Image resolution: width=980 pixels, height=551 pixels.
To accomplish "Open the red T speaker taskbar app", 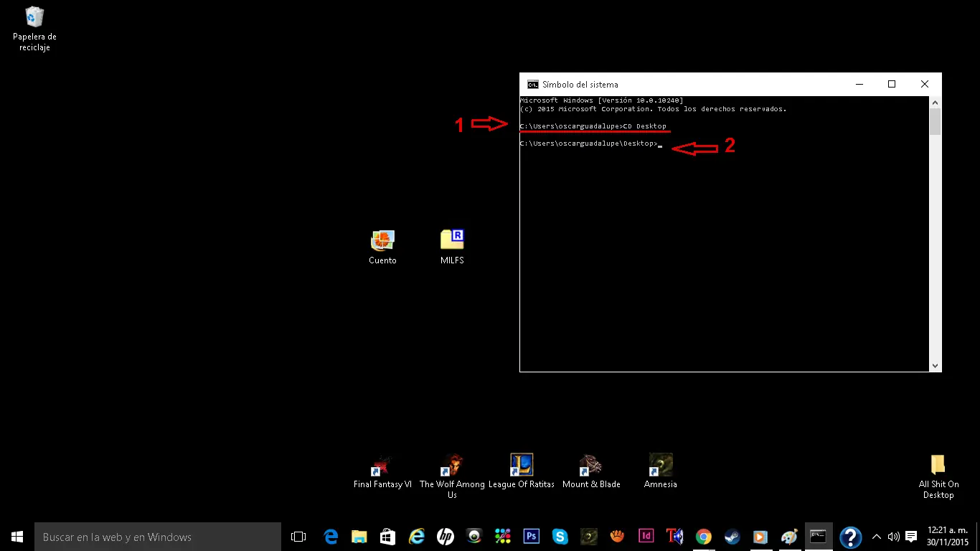I will (675, 537).
